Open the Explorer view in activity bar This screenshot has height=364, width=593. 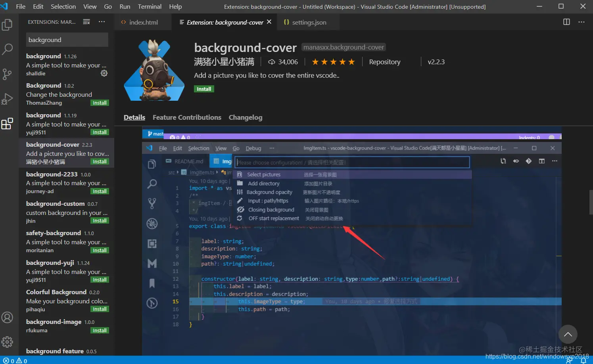pos(7,25)
